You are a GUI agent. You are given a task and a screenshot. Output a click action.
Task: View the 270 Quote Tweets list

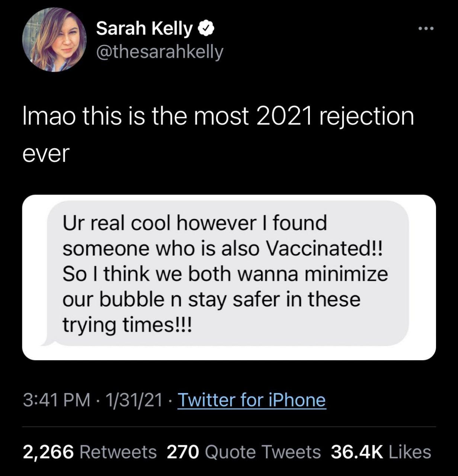(244, 452)
